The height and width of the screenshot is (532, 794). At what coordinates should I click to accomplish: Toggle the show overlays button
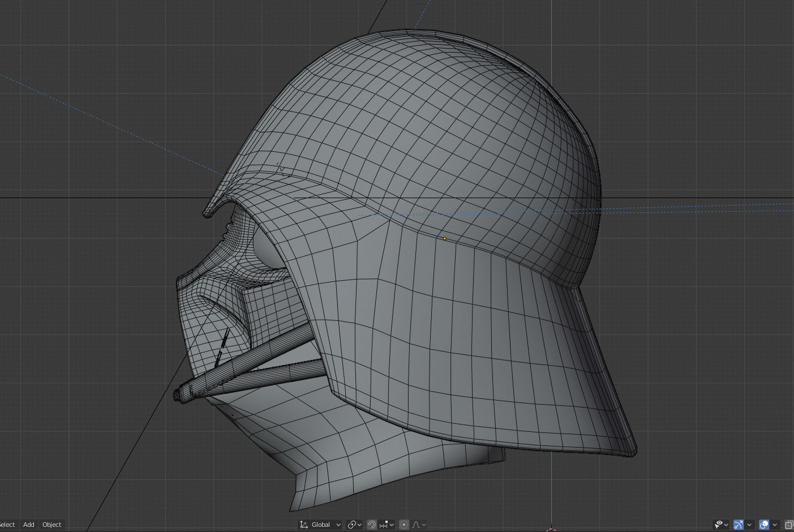pos(764,525)
